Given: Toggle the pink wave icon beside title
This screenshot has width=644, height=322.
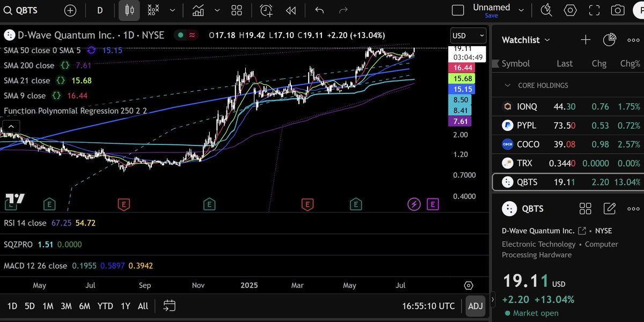Looking at the screenshot, I should point(192,35).
